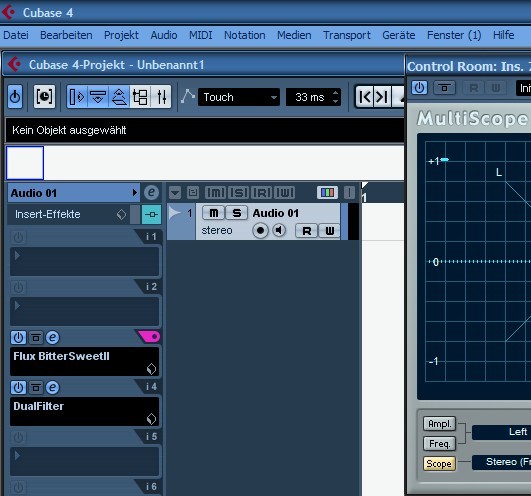The image size is (531, 496).
Task: Click teal insert-effects state button
Action: (151, 214)
